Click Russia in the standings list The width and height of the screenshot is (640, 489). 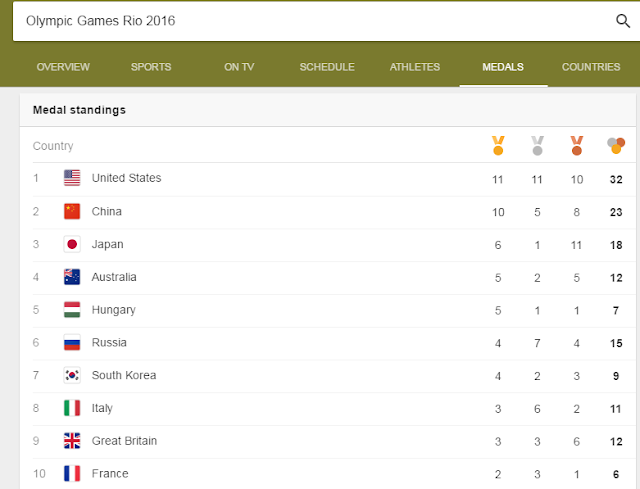109,343
